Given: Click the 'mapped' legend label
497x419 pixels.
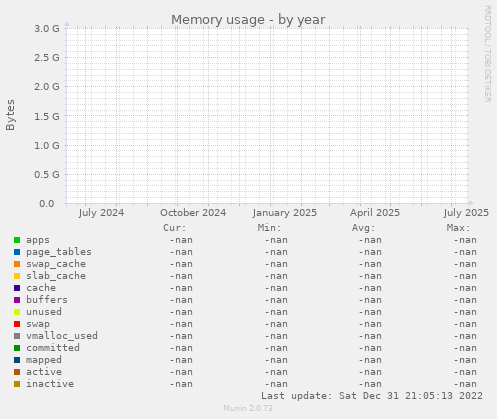Looking at the screenshot, I should 44,360.
